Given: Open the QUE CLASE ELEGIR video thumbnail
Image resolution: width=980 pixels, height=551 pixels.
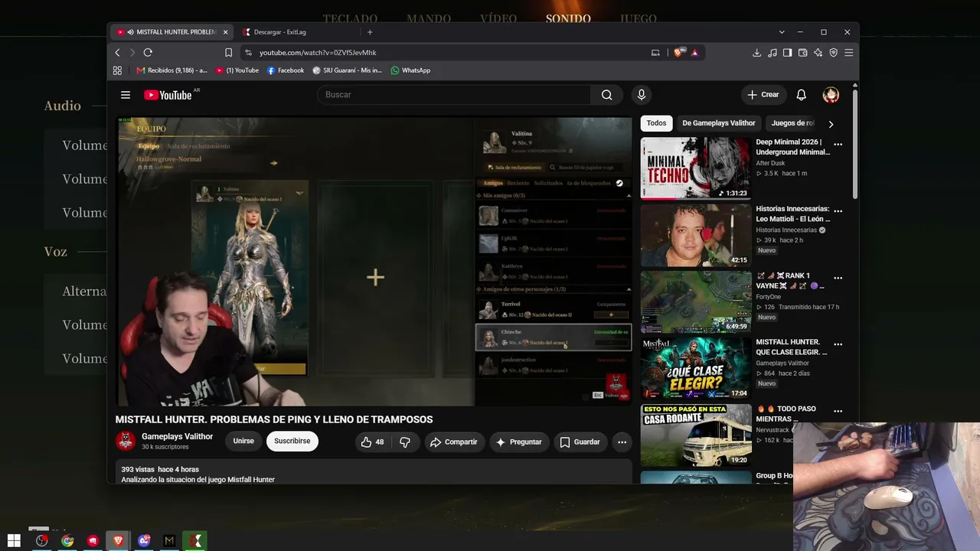Looking at the screenshot, I should (696, 369).
